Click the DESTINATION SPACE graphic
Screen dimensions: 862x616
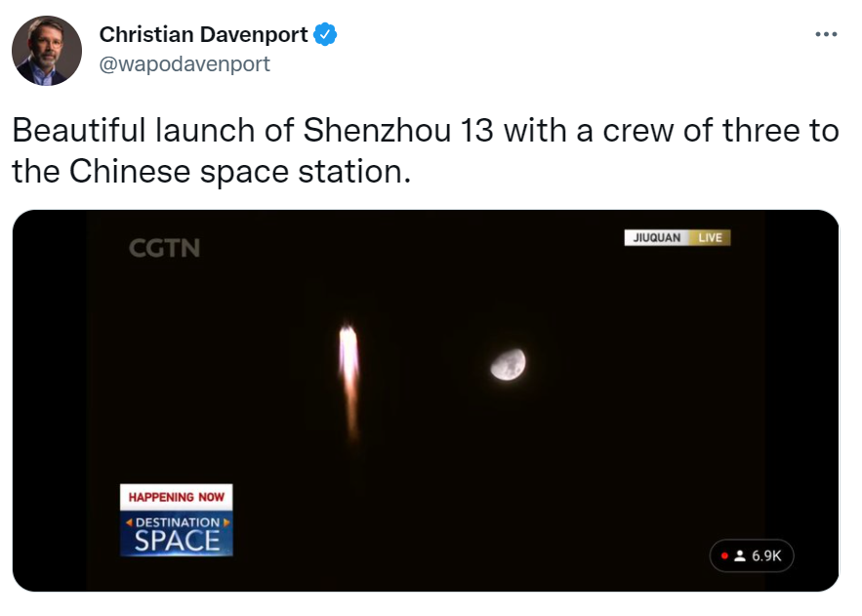[x=177, y=533]
